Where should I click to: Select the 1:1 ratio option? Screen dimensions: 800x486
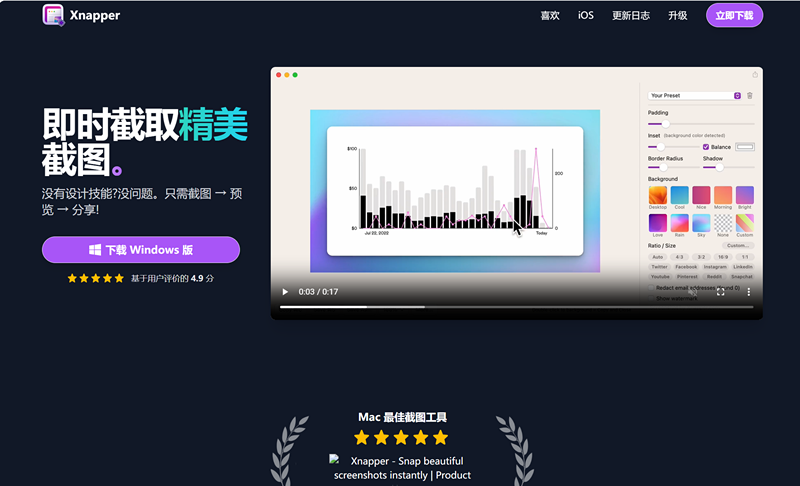point(745,257)
